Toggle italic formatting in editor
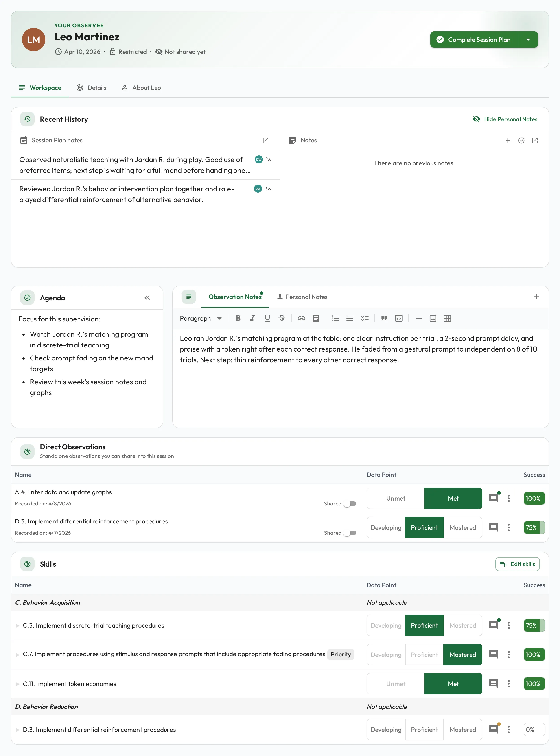The width and height of the screenshot is (560, 756). pyautogui.click(x=253, y=318)
